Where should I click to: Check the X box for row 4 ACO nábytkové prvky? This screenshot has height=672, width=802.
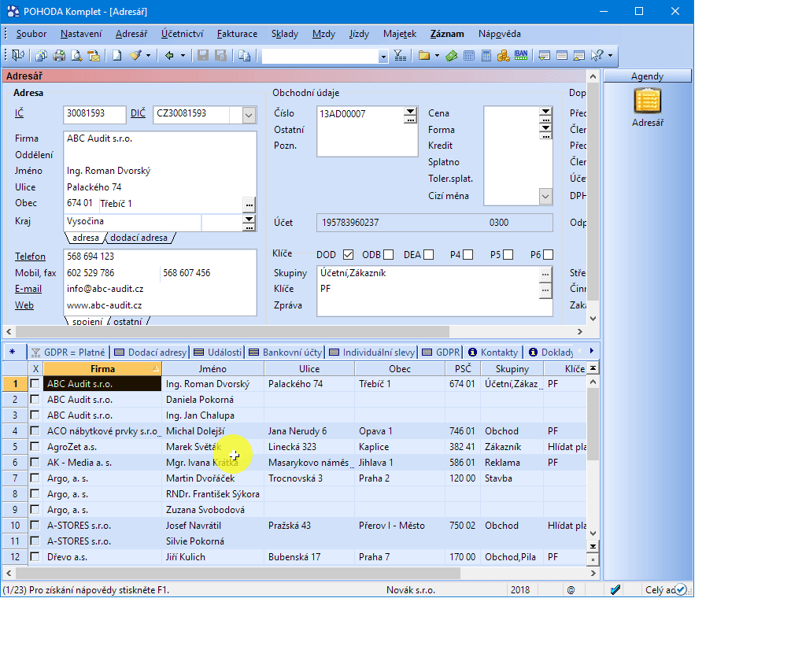(x=35, y=430)
